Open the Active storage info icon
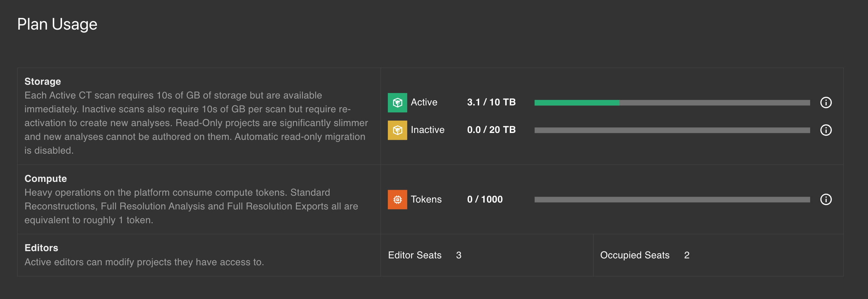868x299 pixels. (826, 103)
